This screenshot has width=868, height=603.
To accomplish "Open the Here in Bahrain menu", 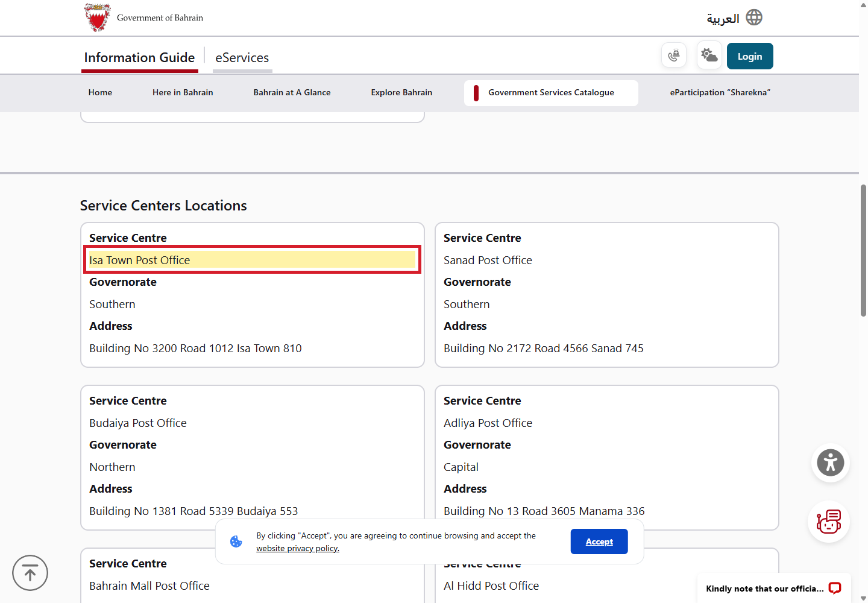I will 183,92.
